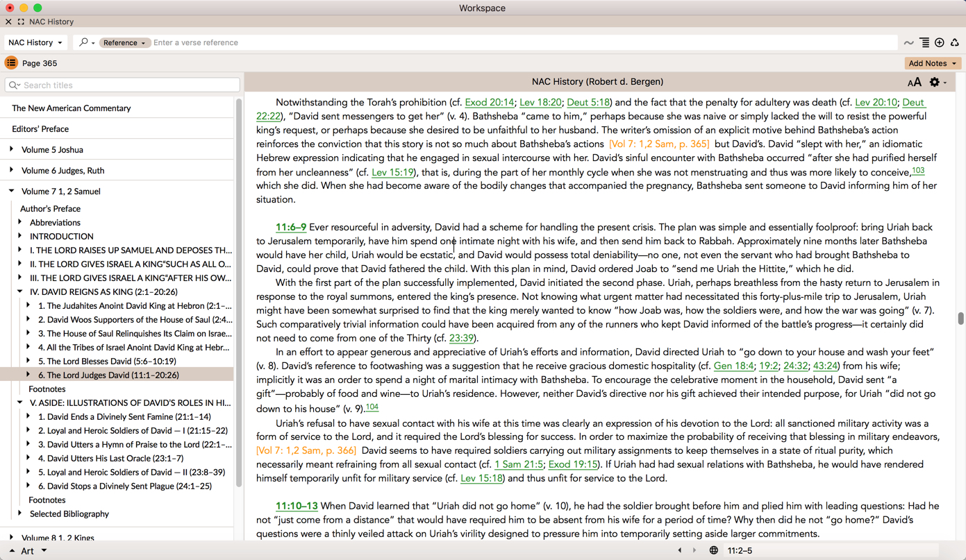Open footnote 104
The image size is (966, 560).
pos(372,407)
